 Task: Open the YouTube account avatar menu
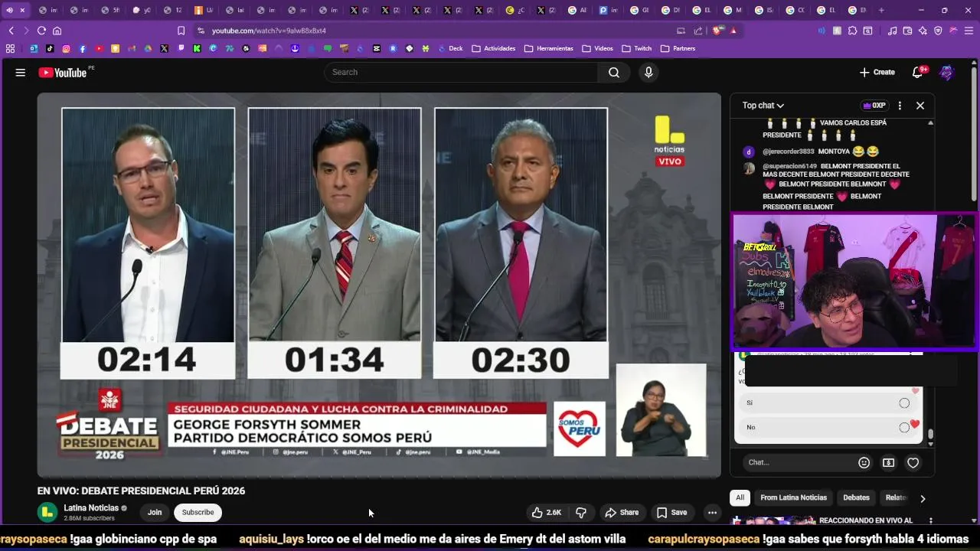(x=946, y=72)
